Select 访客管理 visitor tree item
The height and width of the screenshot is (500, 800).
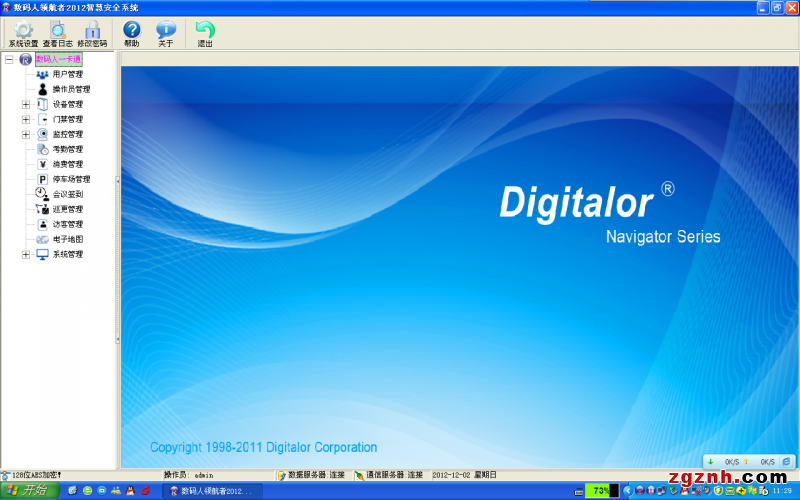point(67,224)
